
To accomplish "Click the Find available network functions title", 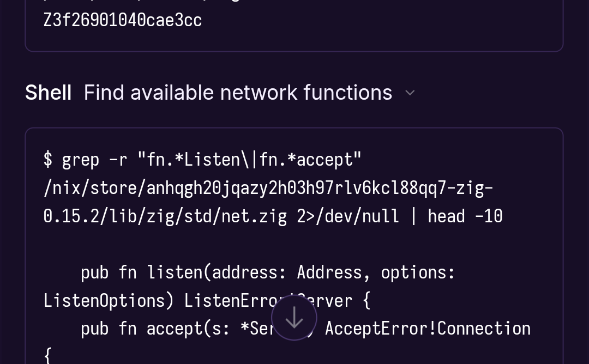I will point(238,93).
